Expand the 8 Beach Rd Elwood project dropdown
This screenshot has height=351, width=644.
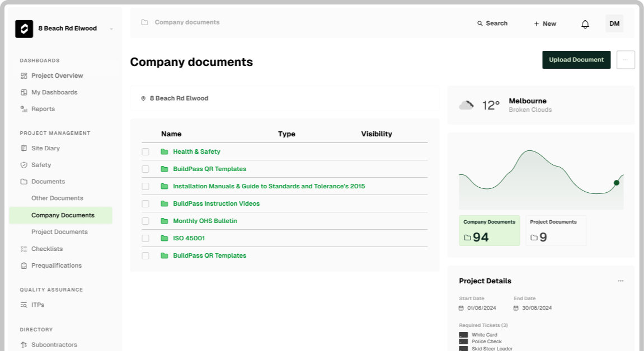coord(111,29)
